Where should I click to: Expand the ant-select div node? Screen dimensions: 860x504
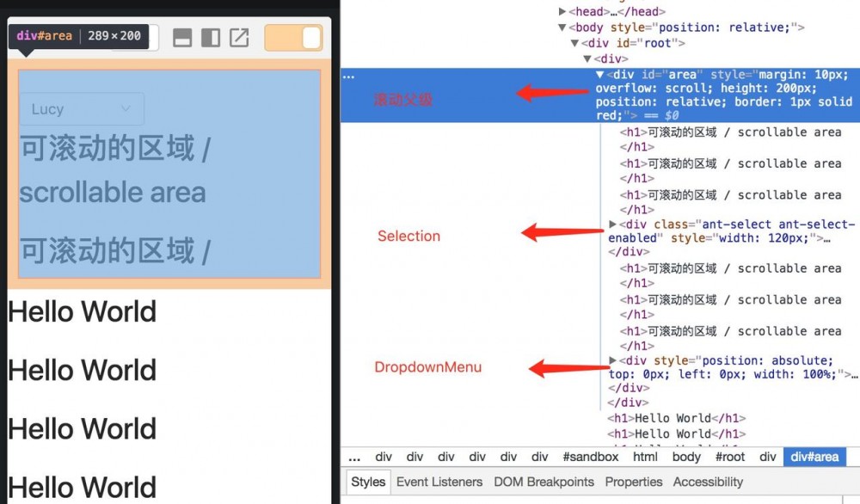612,224
